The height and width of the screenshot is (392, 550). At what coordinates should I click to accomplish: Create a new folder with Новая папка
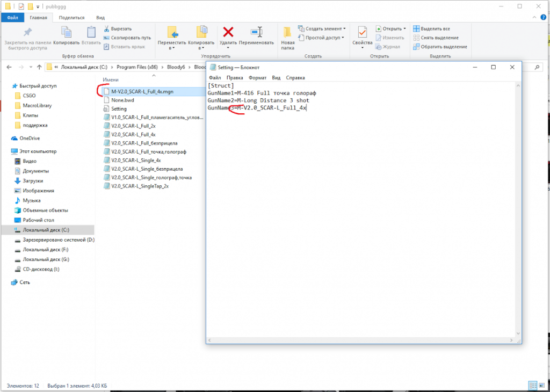pos(288,37)
